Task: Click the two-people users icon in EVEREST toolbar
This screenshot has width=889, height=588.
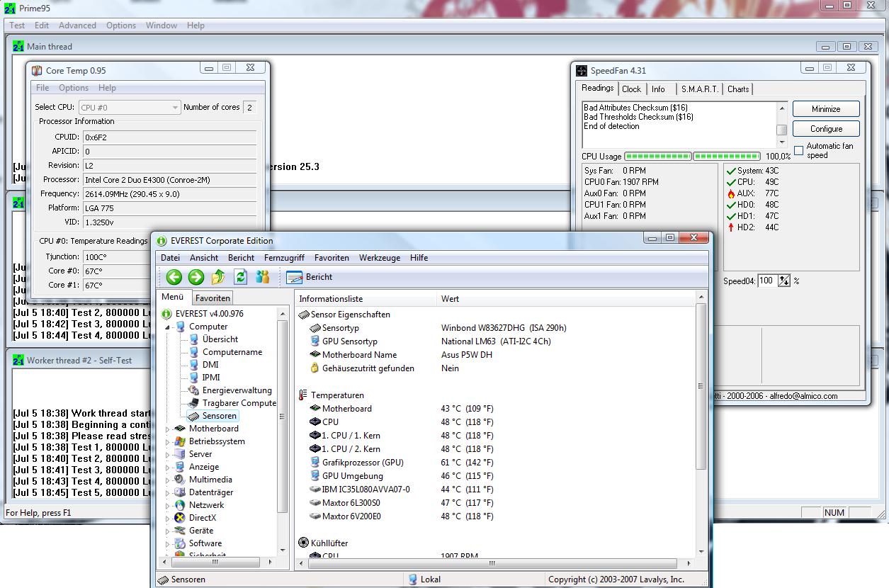Action: (262, 277)
